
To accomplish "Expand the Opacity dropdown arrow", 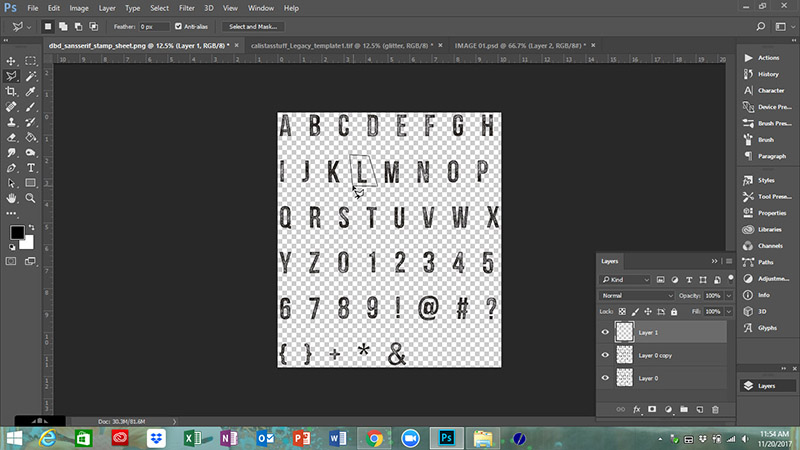I will 729,296.
